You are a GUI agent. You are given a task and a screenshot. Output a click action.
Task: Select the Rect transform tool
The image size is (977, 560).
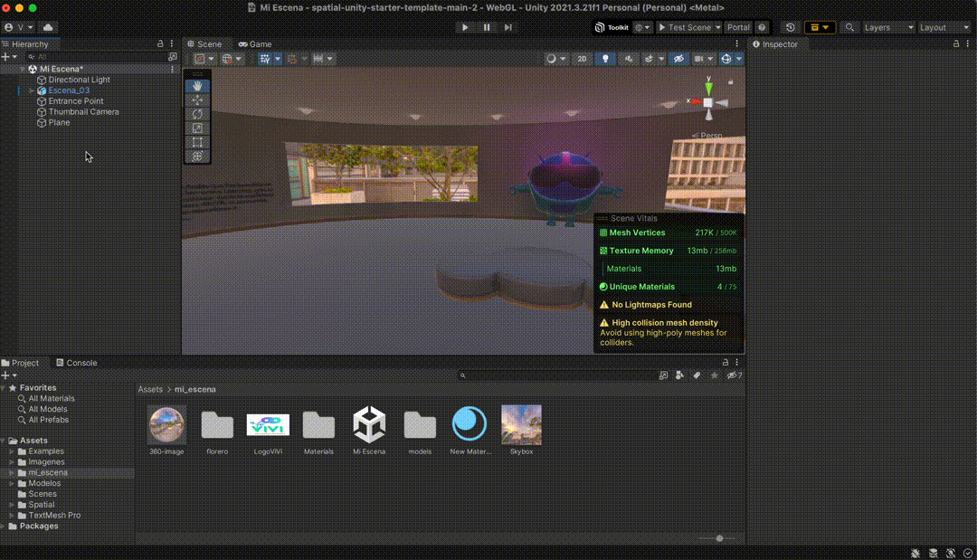click(197, 142)
